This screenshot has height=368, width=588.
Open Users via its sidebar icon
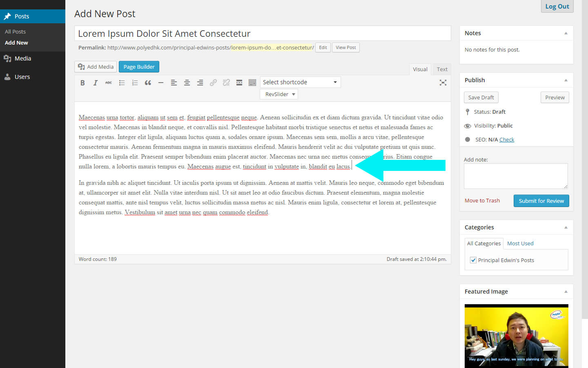pos(7,77)
